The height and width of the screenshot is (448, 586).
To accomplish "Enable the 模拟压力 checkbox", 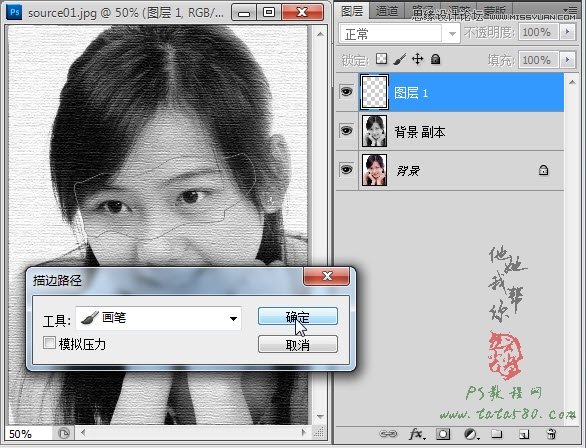I will (x=49, y=343).
